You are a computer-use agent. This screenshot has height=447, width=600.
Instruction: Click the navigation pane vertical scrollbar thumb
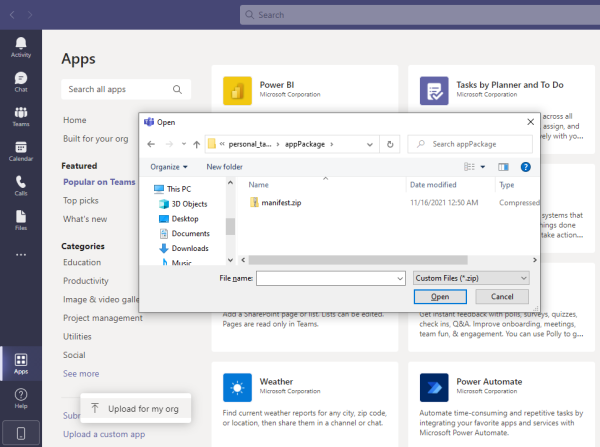[230, 226]
